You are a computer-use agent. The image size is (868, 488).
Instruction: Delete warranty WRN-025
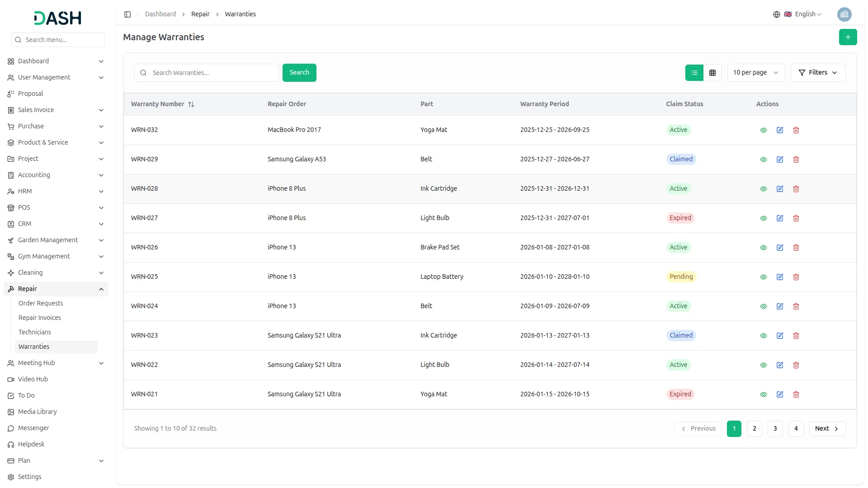[796, 277]
